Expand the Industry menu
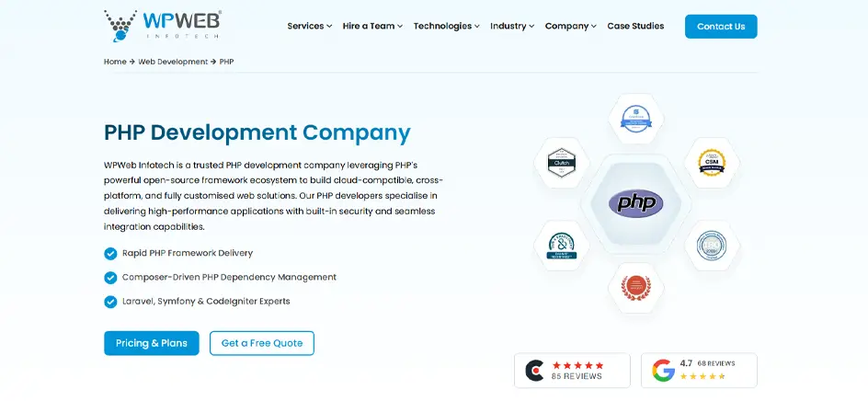Viewport: 868px width, 401px height. click(512, 26)
